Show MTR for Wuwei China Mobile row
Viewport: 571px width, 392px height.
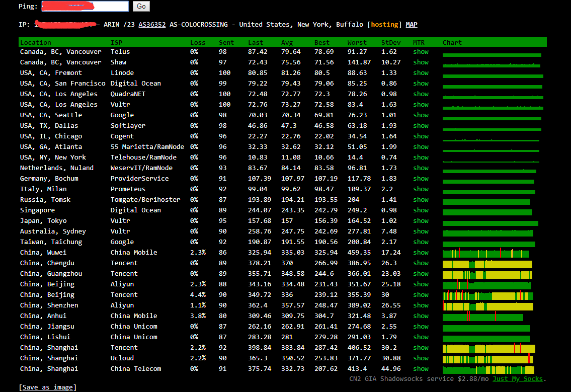[x=421, y=253]
